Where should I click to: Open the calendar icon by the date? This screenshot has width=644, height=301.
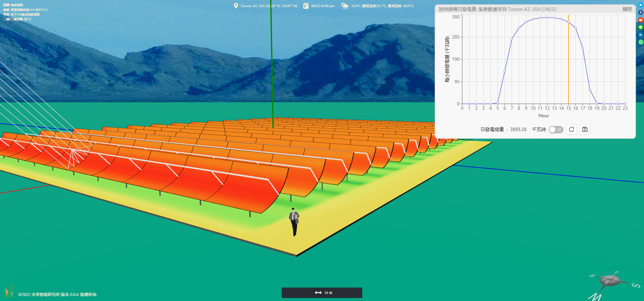tap(306, 6)
